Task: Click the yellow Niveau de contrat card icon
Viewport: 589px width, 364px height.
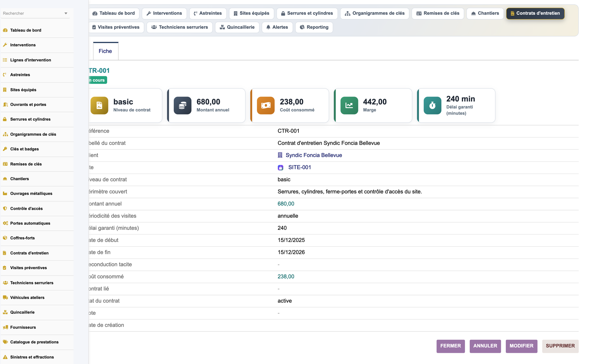Action: tap(99, 106)
